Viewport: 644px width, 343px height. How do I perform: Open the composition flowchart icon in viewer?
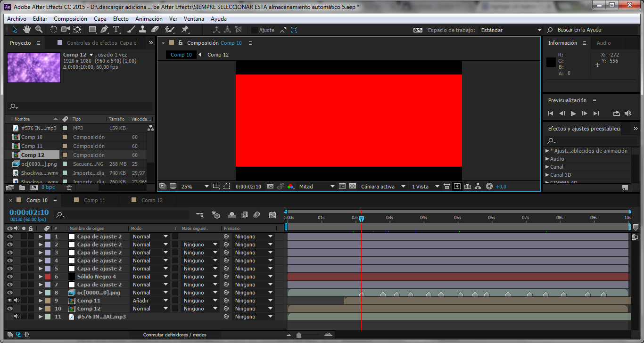point(478,187)
